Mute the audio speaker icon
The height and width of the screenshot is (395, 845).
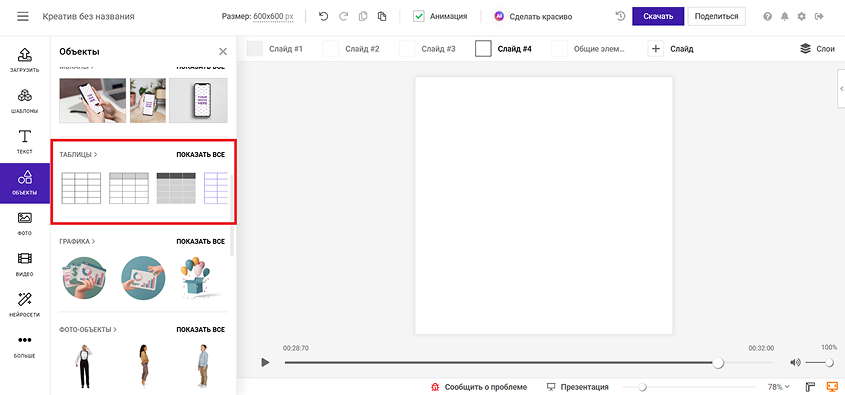pyautogui.click(x=795, y=362)
